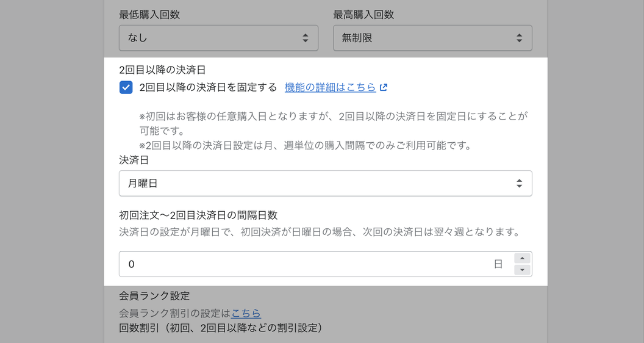Click the 初回注文〜2回目決済日の間隔日数 label

[198, 215]
